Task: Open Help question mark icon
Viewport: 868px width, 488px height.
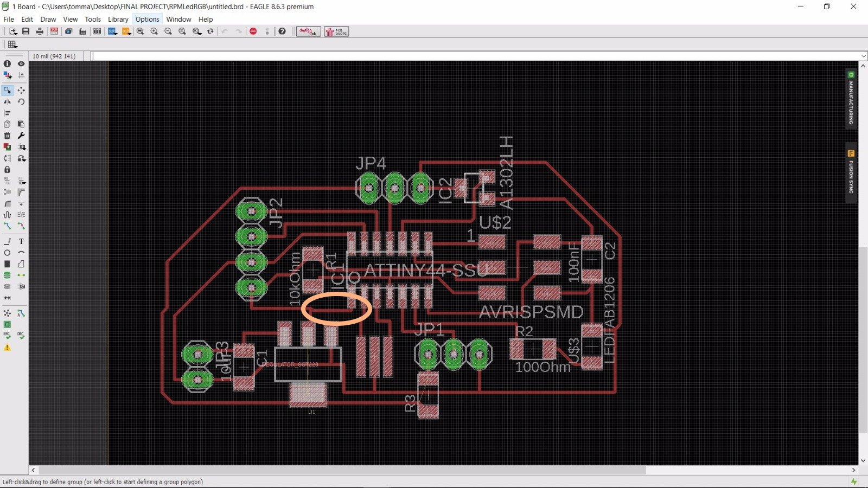Action: point(282,31)
